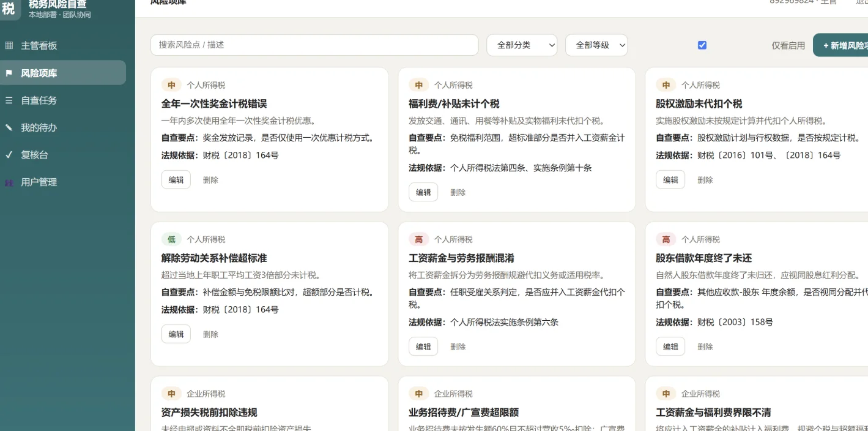868x431 pixels.
Task: Click the 仅看启用 label
Action: pyautogui.click(x=788, y=45)
